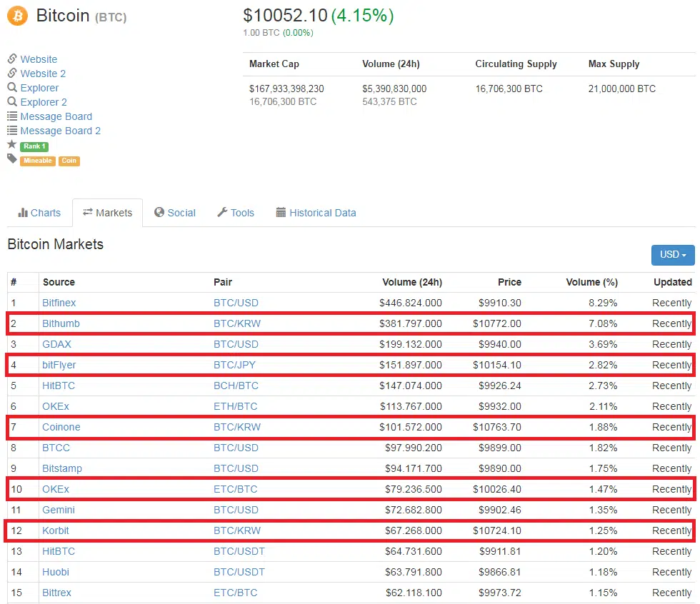Screen dimensions: 700x604
Task: Open the bitFlyer exchange link
Action: coord(59,365)
